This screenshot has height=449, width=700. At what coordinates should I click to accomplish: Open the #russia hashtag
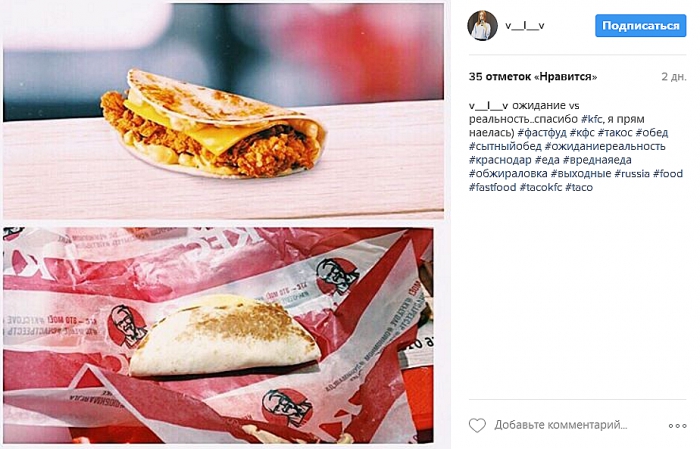coord(632,174)
